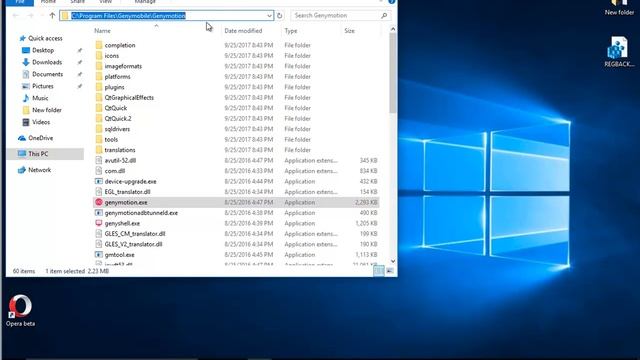Screen dimensions: 640x360
Task: Select the GLES_CM_translator.dll file icon
Action: [x=99, y=233]
